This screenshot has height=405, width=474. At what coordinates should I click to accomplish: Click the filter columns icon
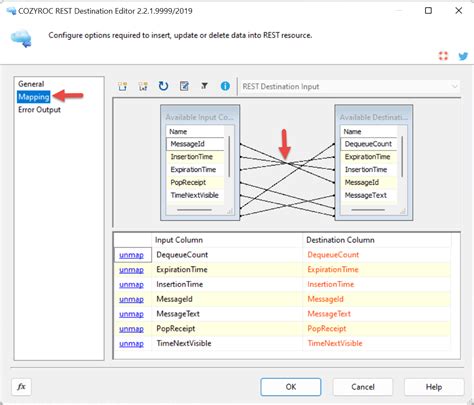204,86
